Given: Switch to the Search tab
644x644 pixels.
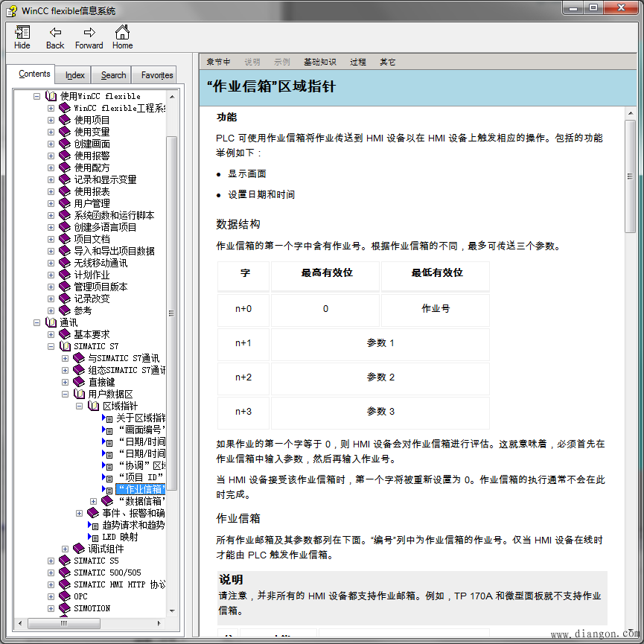Looking at the screenshot, I should coord(113,75).
